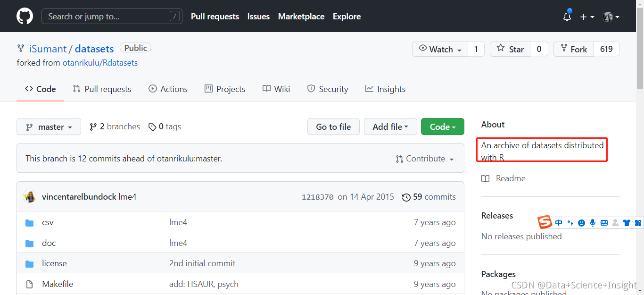Open the master branch dropdown
The image size is (644, 295).
[49, 126]
